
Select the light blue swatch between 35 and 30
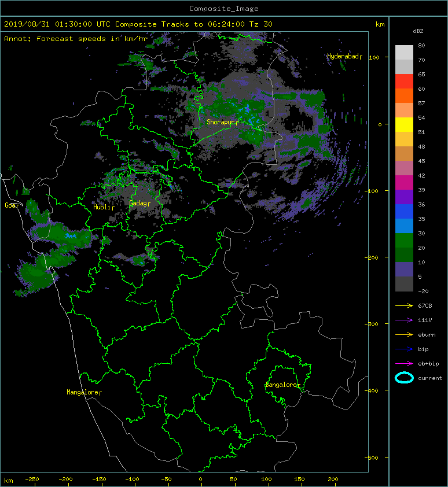point(404,226)
